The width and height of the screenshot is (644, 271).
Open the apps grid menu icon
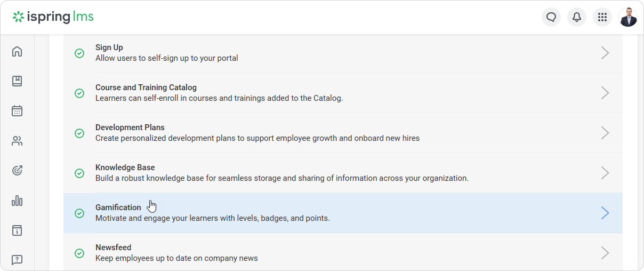click(x=602, y=17)
